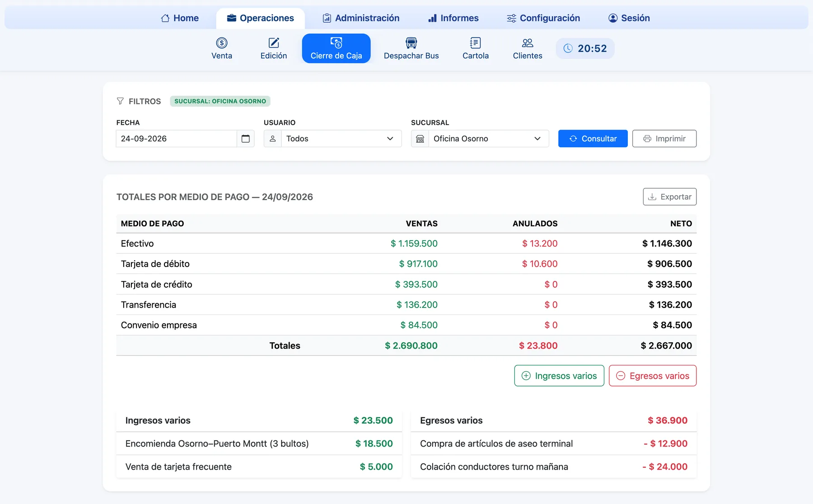
Task: Click the Encomienda Osorno–Puerto Montt entry
Action: [259, 443]
